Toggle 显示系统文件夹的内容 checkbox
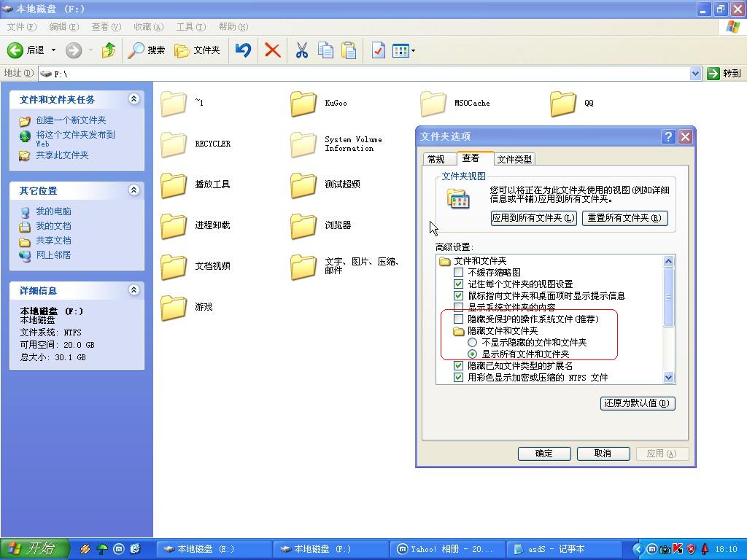The width and height of the screenshot is (747, 560). [x=458, y=307]
